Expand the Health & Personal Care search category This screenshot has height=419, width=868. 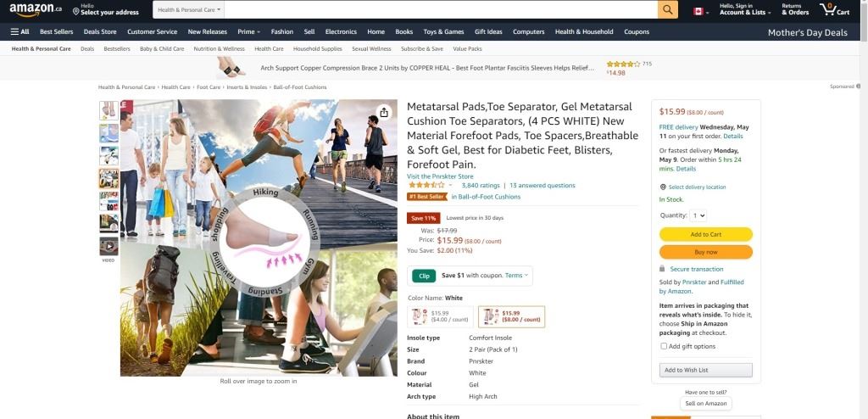tap(189, 9)
